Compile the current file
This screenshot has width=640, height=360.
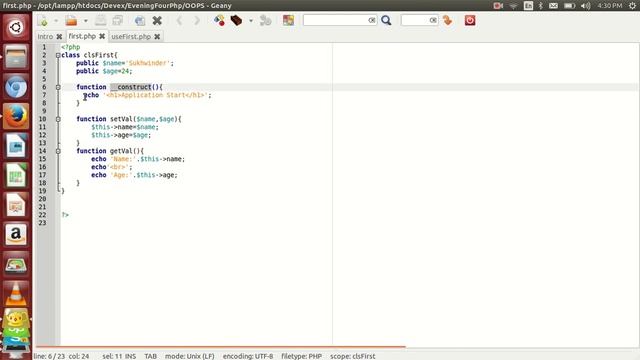click(219, 20)
